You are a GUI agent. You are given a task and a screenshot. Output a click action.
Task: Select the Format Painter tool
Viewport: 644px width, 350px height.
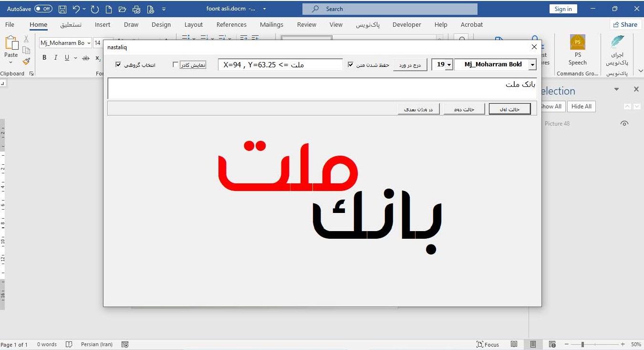tap(27, 61)
